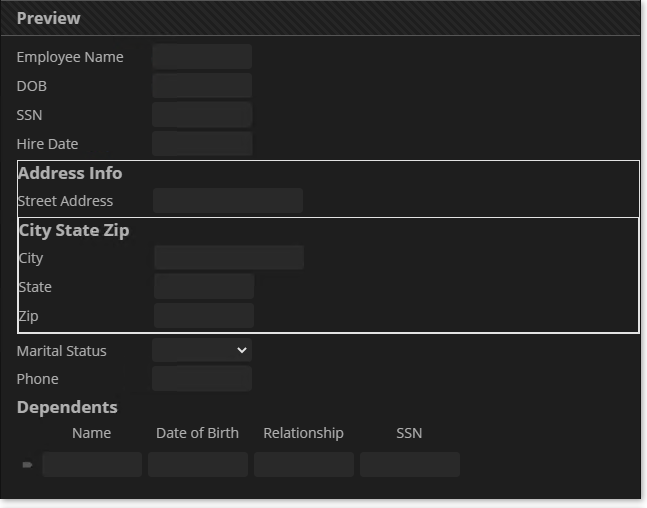Focus the Employee Name field

coord(202,57)
